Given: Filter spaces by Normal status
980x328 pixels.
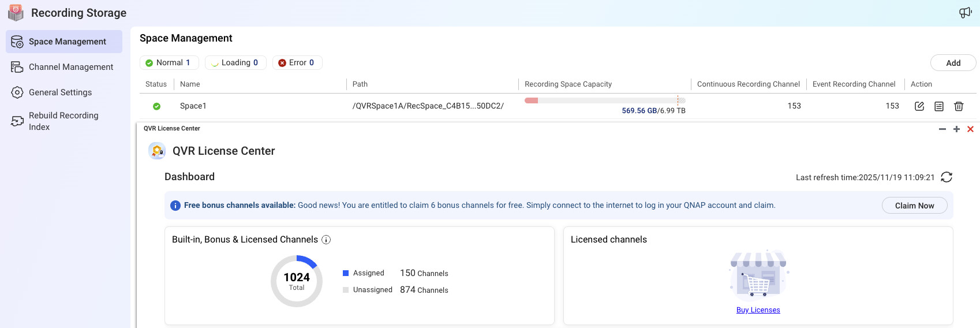Looking at the screenshot, I should (169, 63).
